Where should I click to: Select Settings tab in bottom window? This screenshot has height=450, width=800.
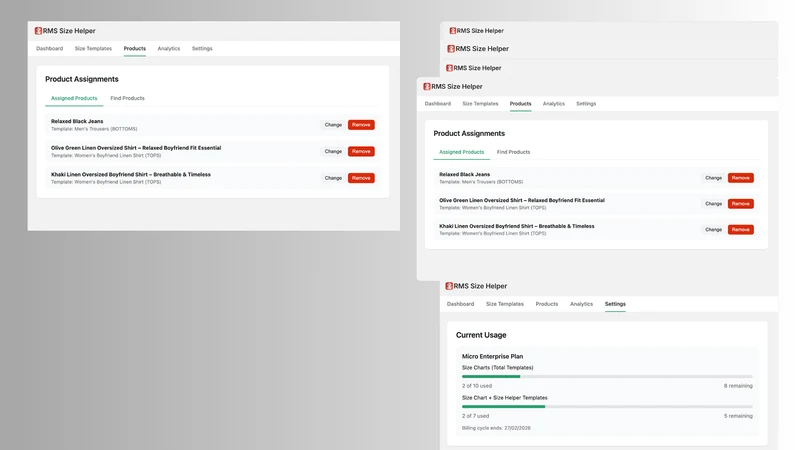click(x=615, y=304)
